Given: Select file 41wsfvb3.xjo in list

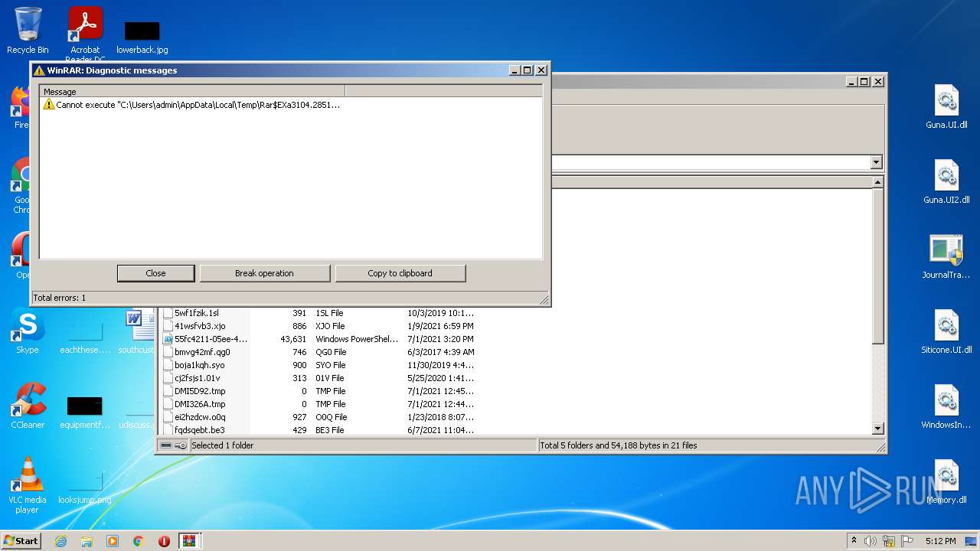Looking at the screenshot, I should click(x=200, y=326).
